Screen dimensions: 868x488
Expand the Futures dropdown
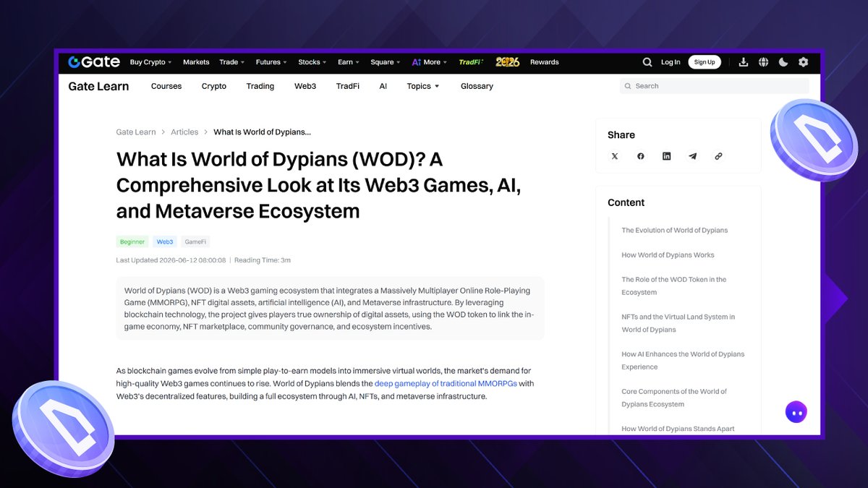271,62
